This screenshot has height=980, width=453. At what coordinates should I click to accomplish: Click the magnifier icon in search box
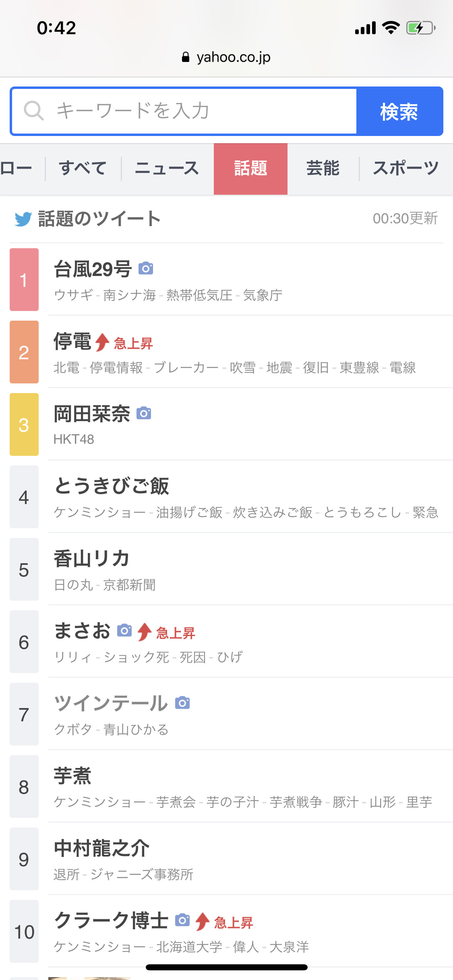pos(33,111)
